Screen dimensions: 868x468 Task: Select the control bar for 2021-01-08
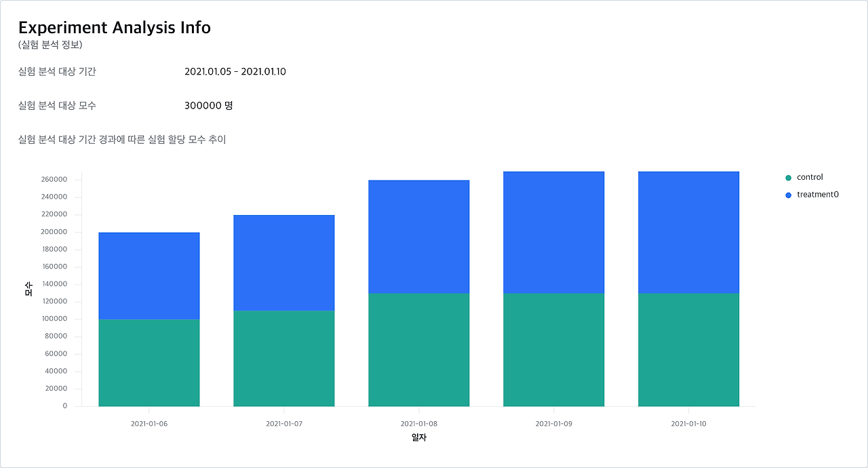pos(419,350)
